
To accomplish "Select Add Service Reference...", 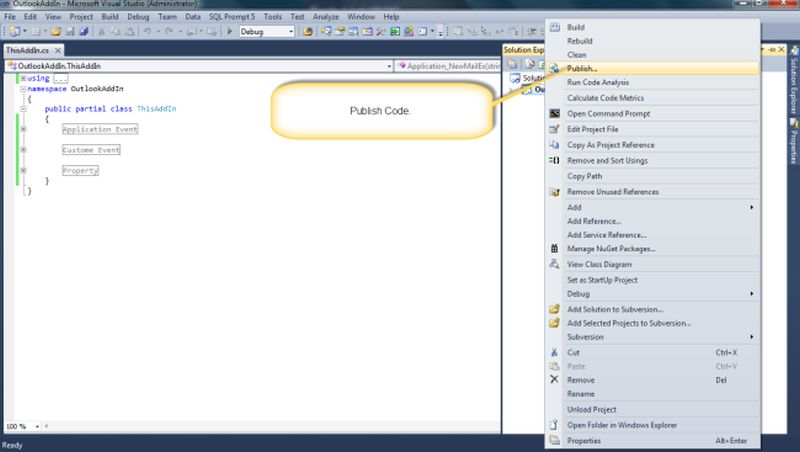I will [x=653, y=235].
